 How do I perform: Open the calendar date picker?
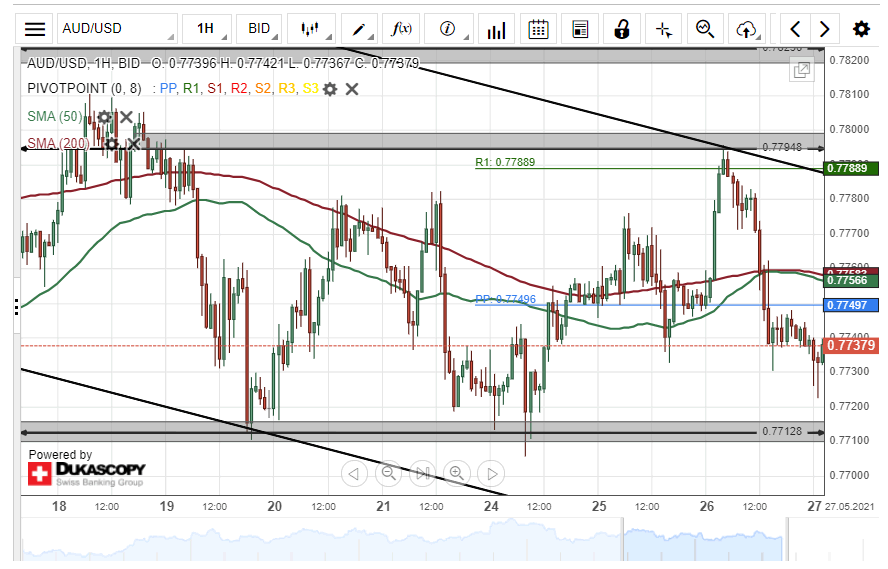[x=538, y=28]
